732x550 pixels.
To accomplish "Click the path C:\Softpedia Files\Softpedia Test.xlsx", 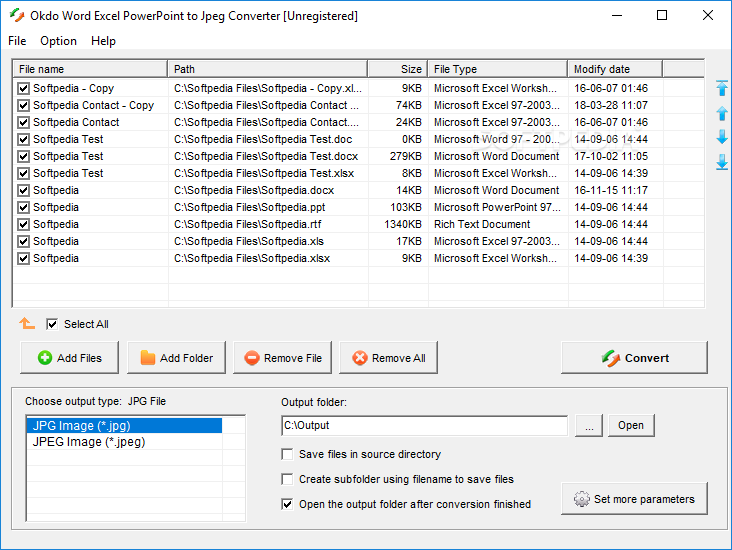I will click(x=264, y=173).
